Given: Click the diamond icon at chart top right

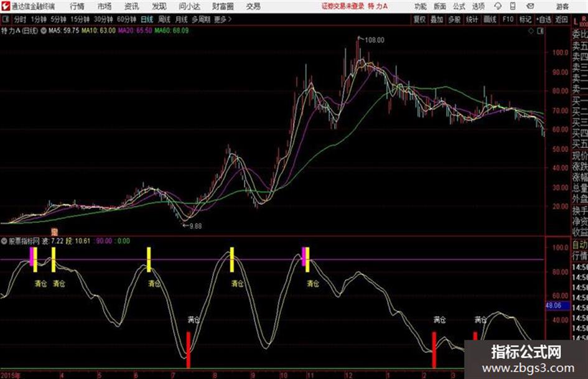Looking at the screenshot, I should 531,31.
